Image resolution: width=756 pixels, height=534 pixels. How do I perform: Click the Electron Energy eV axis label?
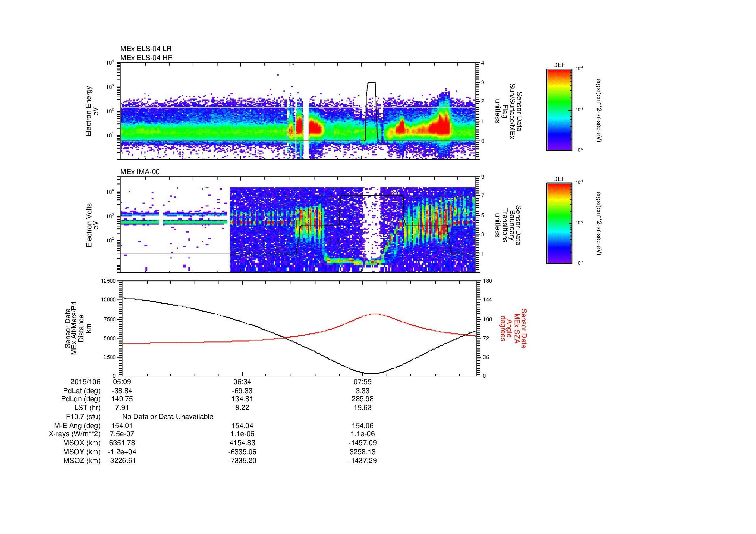point(92,111)
